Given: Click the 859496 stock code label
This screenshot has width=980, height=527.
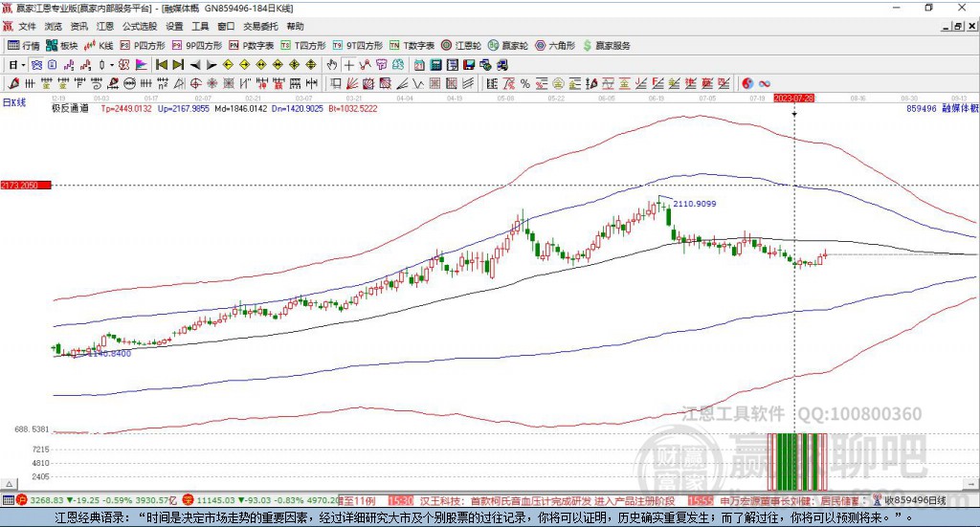Looking at the screenshot, I should tap(922, 108).
